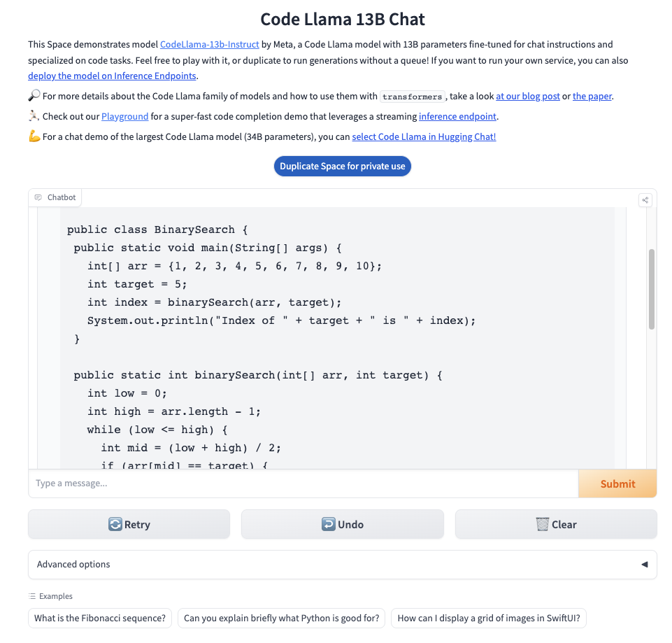The width and height of the screenshot is (672, 643).
Task: Click the share icon on the chatbot panel
Action: tap(645, 199)
